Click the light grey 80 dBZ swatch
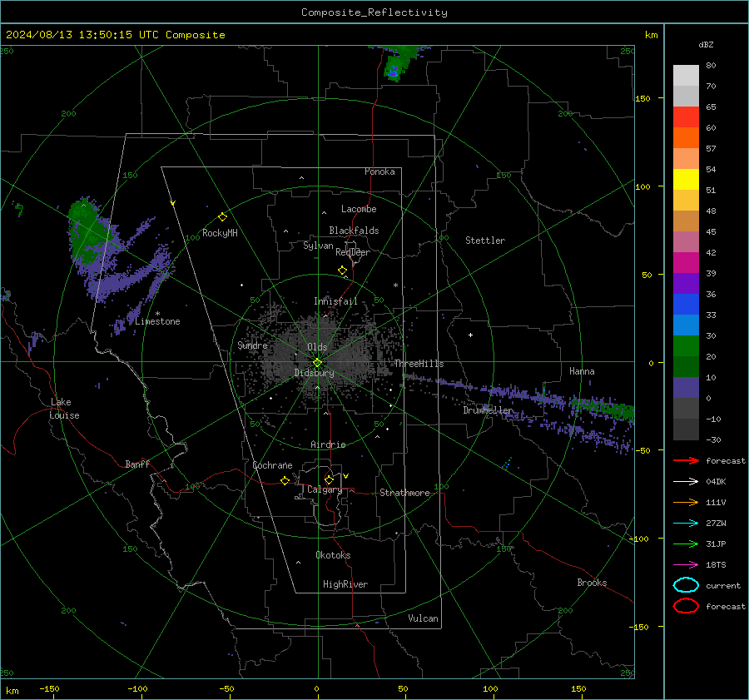 click(x=686, y=76)
